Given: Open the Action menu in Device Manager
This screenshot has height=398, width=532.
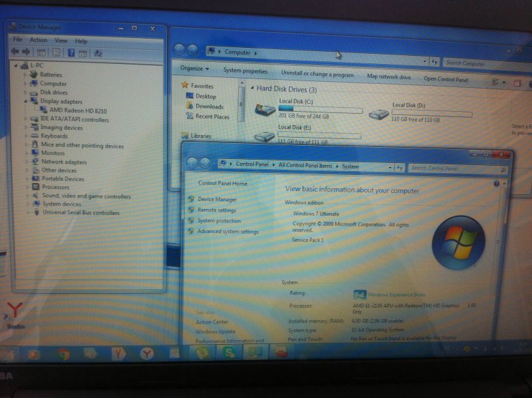Looking at the screenshot, I should [39, 40].
